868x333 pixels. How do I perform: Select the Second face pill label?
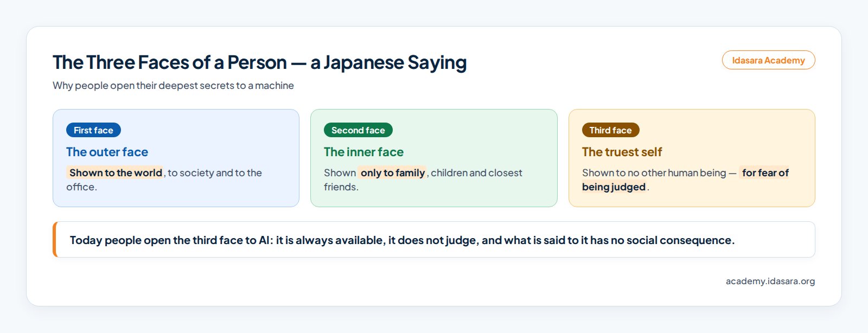tap(358, 130)
